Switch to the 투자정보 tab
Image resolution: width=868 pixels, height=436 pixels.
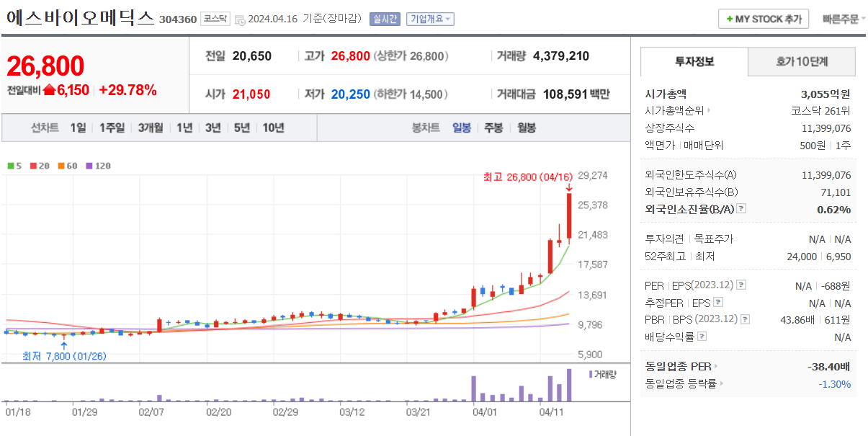pyautogui.click(x=694, y=61)
